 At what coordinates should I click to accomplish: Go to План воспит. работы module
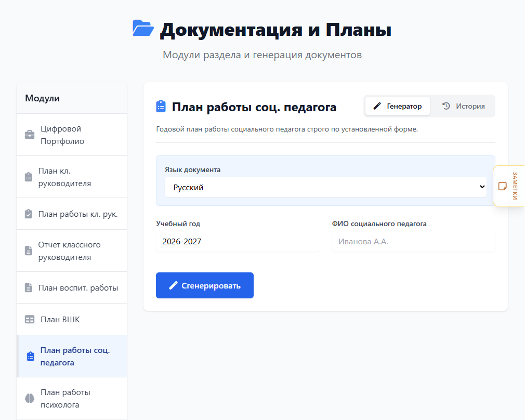(x=72, y=287)
